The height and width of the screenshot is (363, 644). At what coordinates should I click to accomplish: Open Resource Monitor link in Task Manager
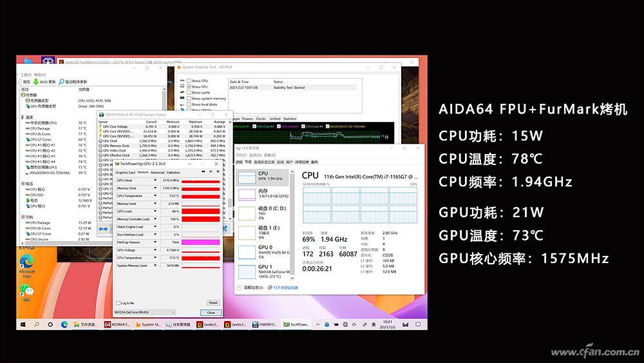coord(283,288)
